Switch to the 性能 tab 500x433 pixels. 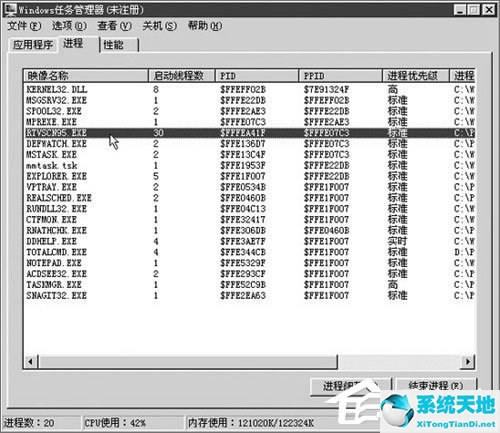tap(119, 45)
